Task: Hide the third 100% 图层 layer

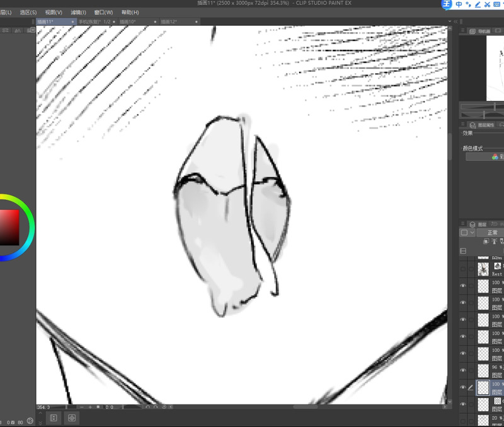Action: coord(463,320)
